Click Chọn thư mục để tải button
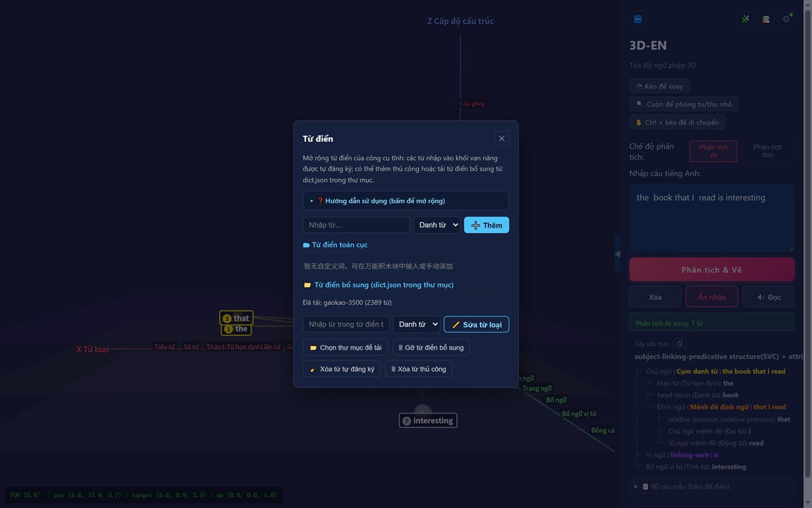This screenshot has width=812, height=508. [345, 347]
